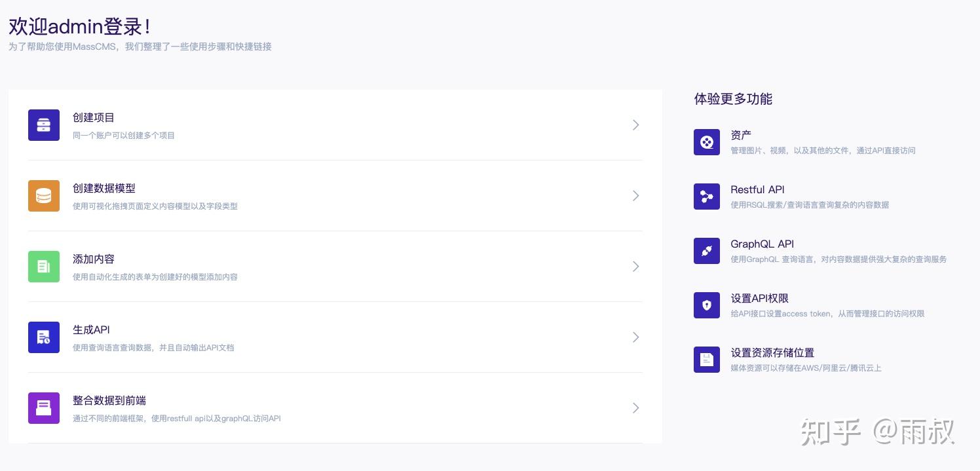Open the 创建项目 title link
This screenshot has width=980, height=471.
point(94,118)
